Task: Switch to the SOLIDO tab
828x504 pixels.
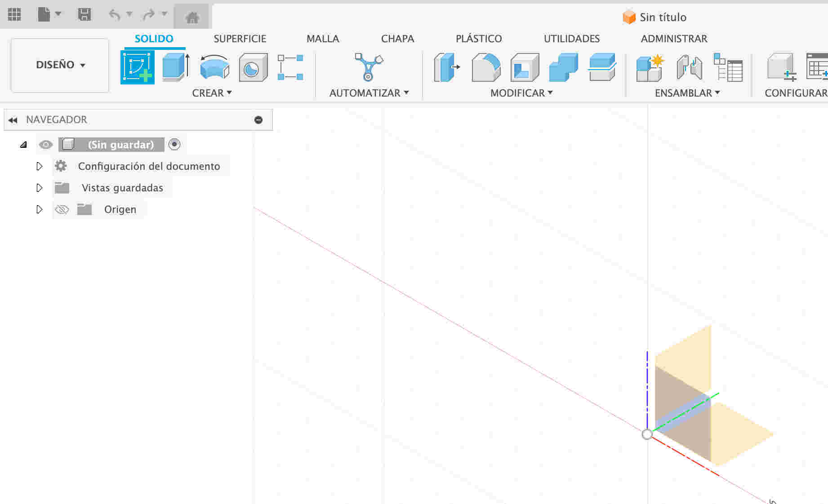Action: 154,39
